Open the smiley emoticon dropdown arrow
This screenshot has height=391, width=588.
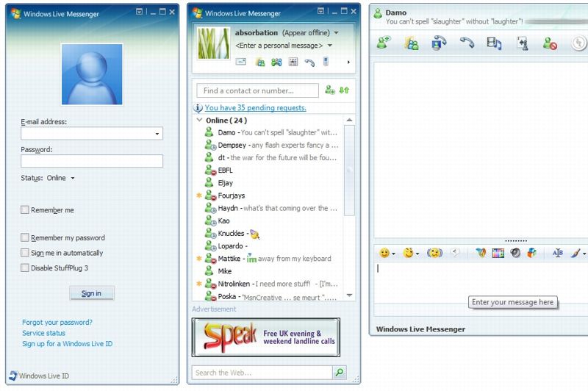(x=393, y=254)
